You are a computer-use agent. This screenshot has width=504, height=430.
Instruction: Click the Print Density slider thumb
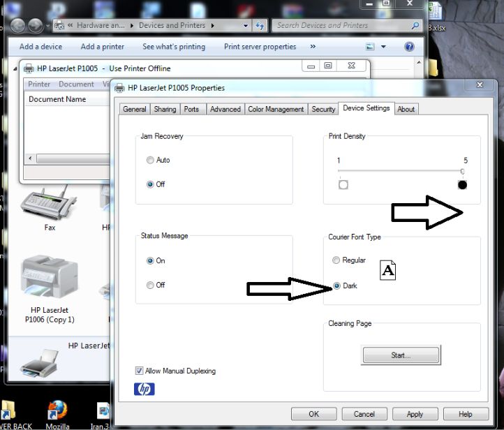(462, 171)
